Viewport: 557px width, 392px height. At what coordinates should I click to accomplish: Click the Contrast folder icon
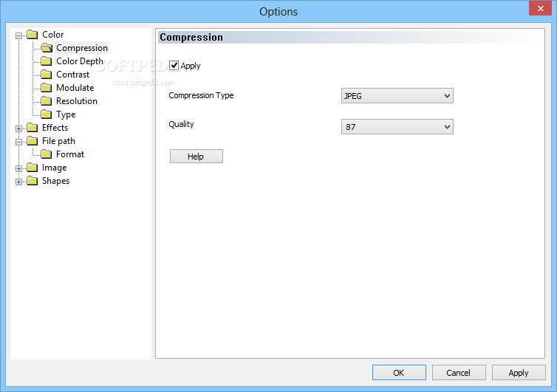click(x=46, y=75)
